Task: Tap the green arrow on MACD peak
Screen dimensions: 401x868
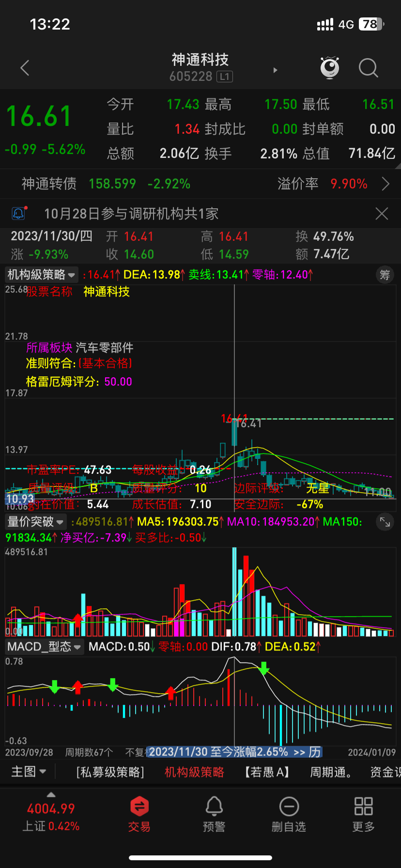Action: pyautogui.click(x=263, y=668)
